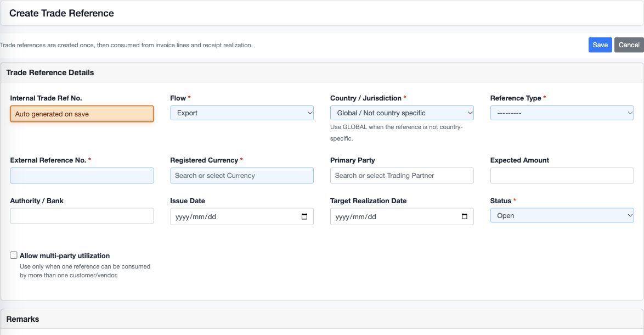This screenshot has width=644, height=335.
Task: Click the Allow multi-party utilization label
Action: point(65,256)
